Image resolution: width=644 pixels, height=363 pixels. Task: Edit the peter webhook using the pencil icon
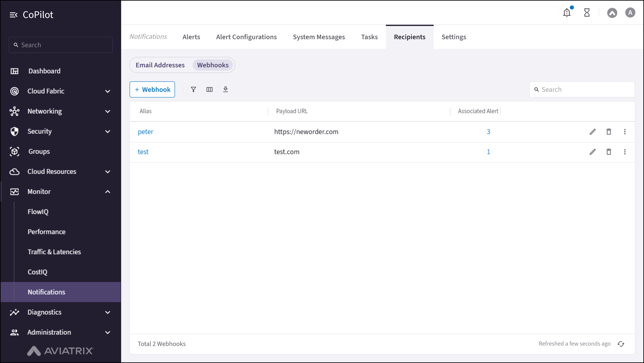(x=593, y=132)
